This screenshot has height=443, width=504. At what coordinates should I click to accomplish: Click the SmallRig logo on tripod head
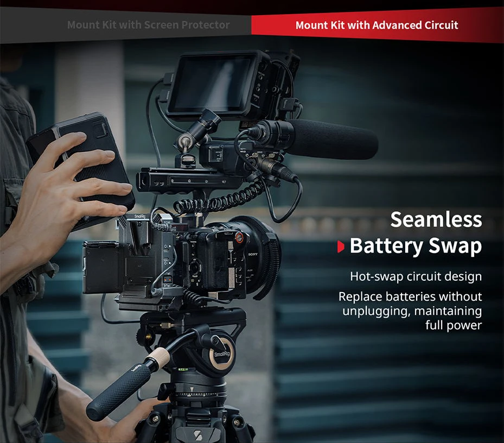[x=222, y=355]
